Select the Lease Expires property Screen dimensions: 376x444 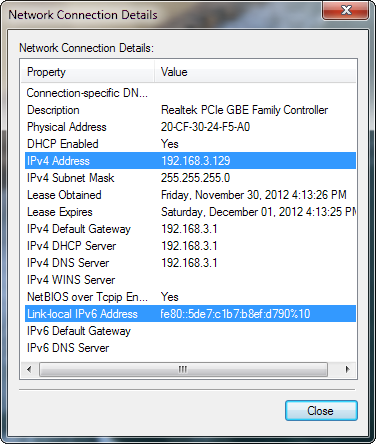pos(60,212)
